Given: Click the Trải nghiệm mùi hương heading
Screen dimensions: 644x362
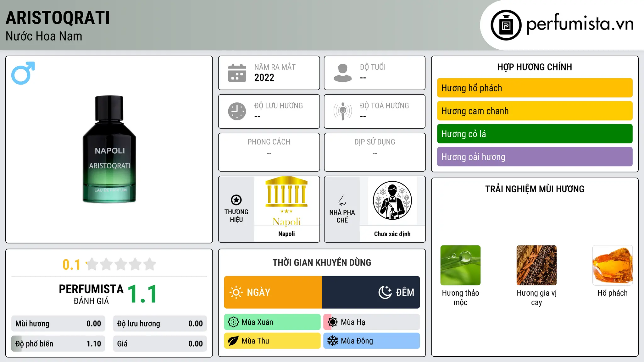Looking at the screenshot, I should [535, 189].
